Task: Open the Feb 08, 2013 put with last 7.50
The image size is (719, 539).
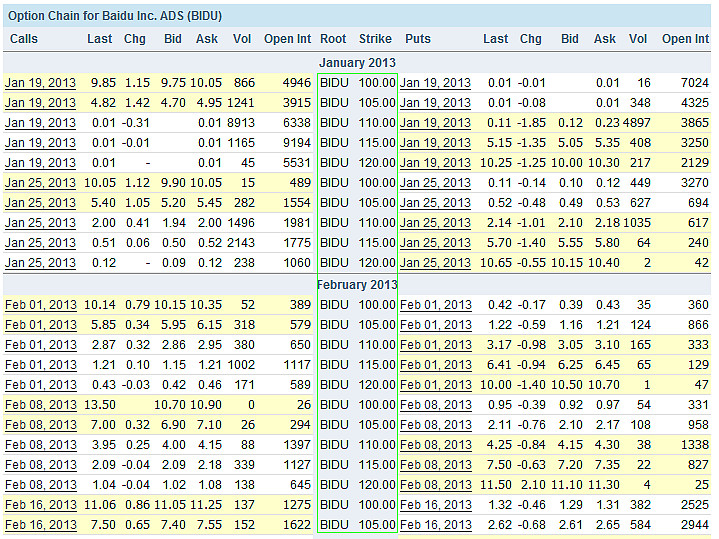Action: (436, 465)
